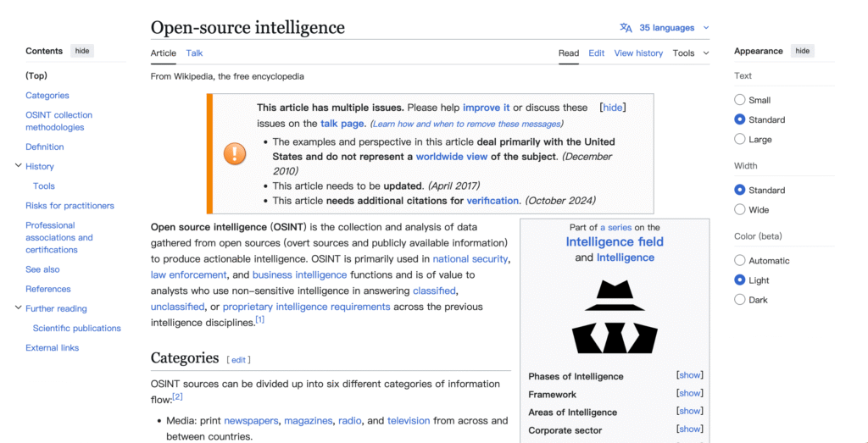Open the Tools dropdown menu
Image resolution: width=868 pixels, height=443 pixels.
(x=690, y=53)
